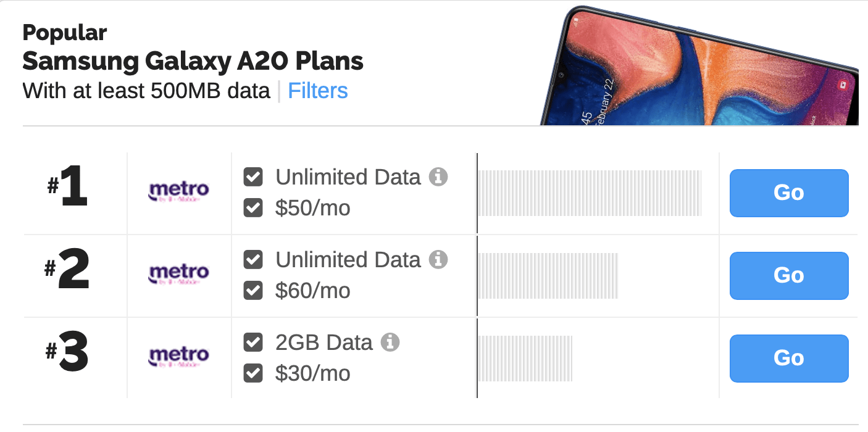Click Metro logo in plan #1 row

coord(179,192)
